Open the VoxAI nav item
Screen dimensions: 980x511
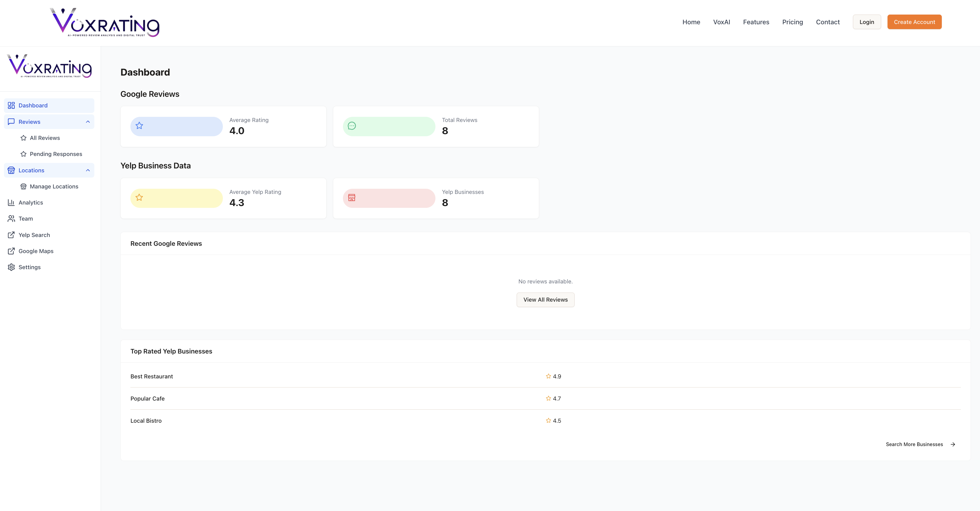pyautogui.click(x=722, y=22)
